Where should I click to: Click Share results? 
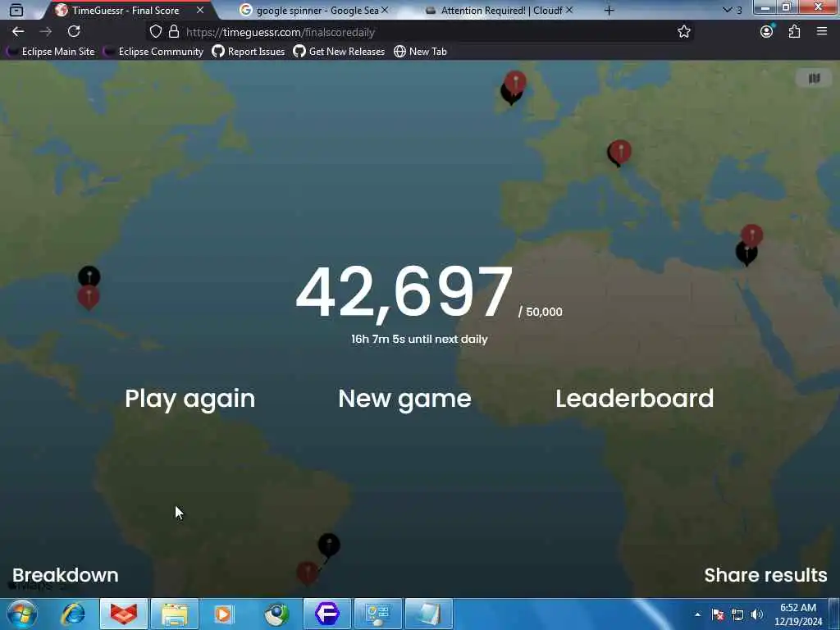coord(765,575)
